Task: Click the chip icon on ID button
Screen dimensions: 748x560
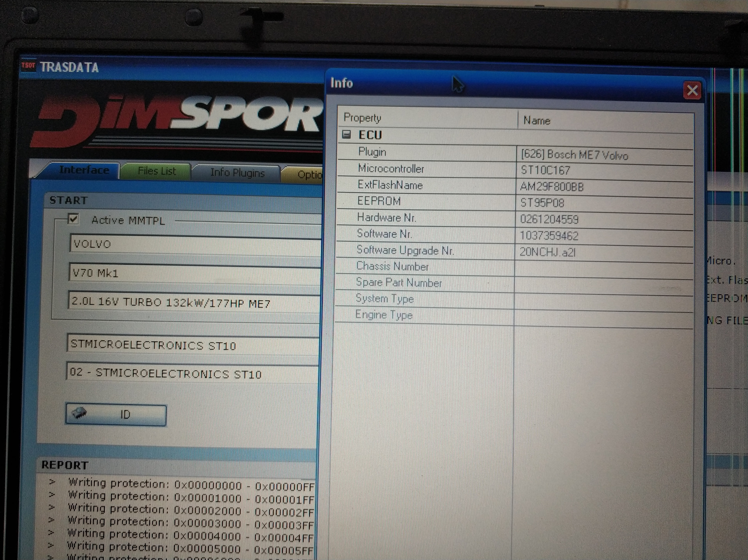Action: (x=79, y=413)
